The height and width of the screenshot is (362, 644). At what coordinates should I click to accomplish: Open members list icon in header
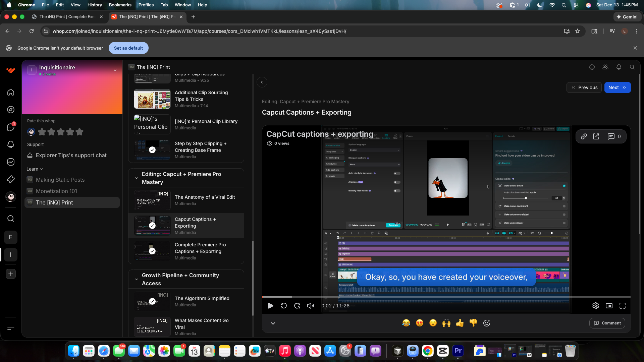605,67
